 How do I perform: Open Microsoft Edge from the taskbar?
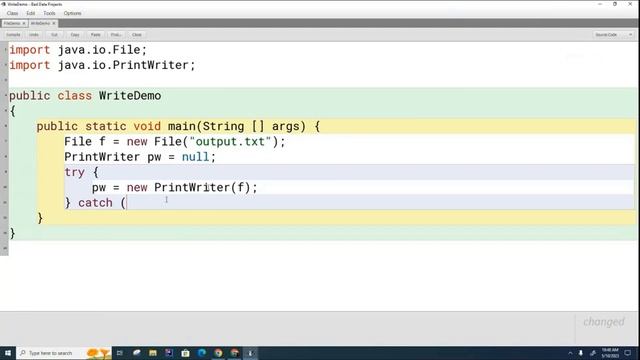pyautogui.click(x=202, y=353)
